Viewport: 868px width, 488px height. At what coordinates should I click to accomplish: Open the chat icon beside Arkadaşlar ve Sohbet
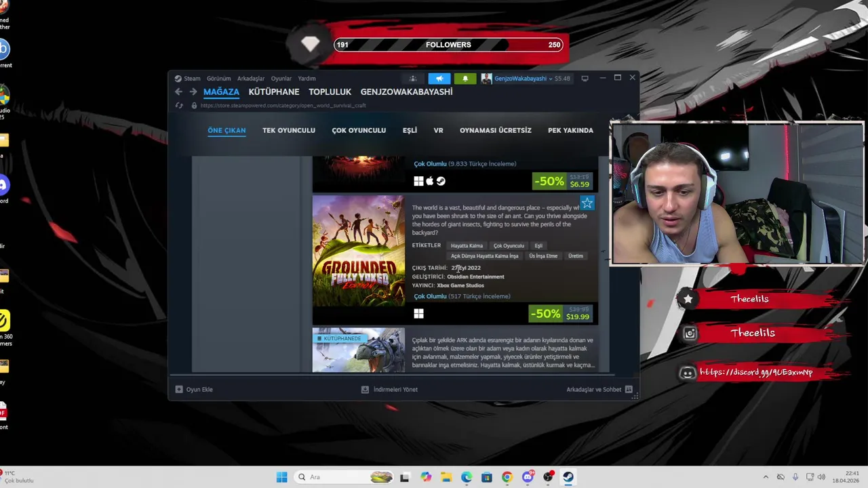point(629,390)
